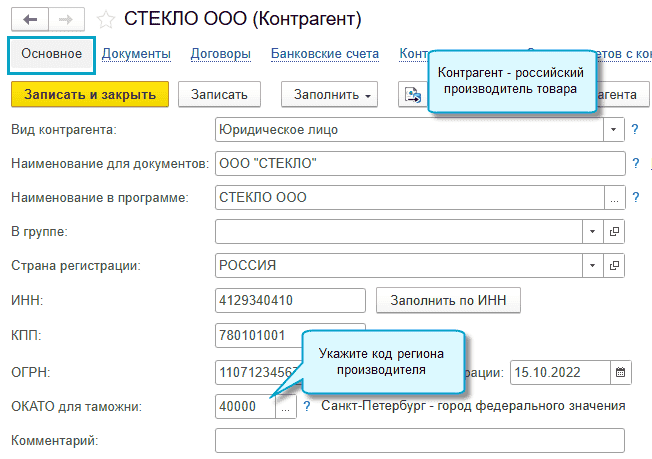Image resolution: width=652 pixels, height=459 pixels.
Task: Add this contractor to favorites star
Action: click(105, 19)
